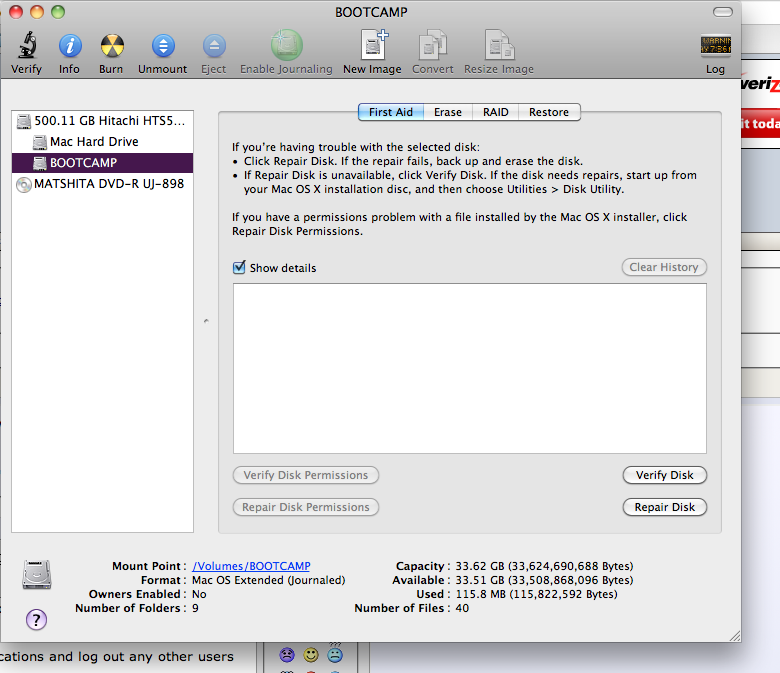780x673 pixels.
Task: Open the Restore tab
Action: (549, 112)
